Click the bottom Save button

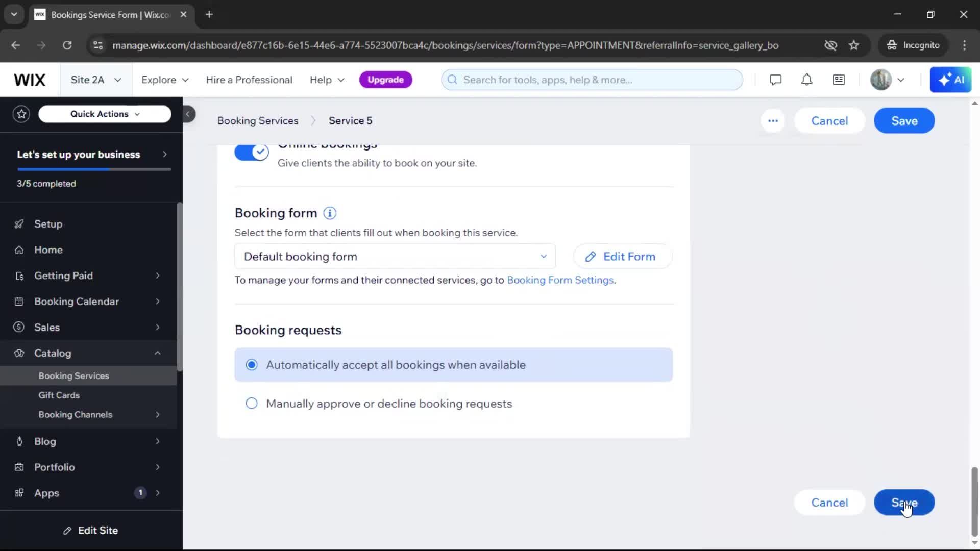tap(904, 503)
